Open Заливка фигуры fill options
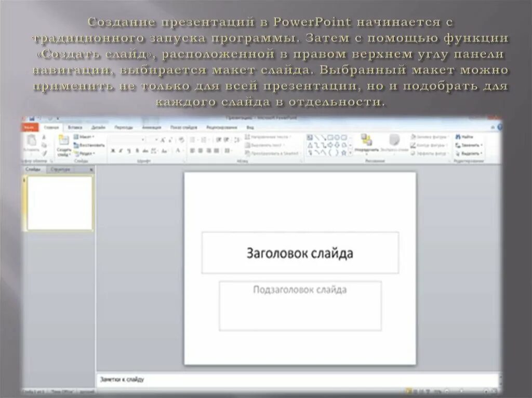The width and height of the screenshot is (532, 398). (x=430, y=137)
